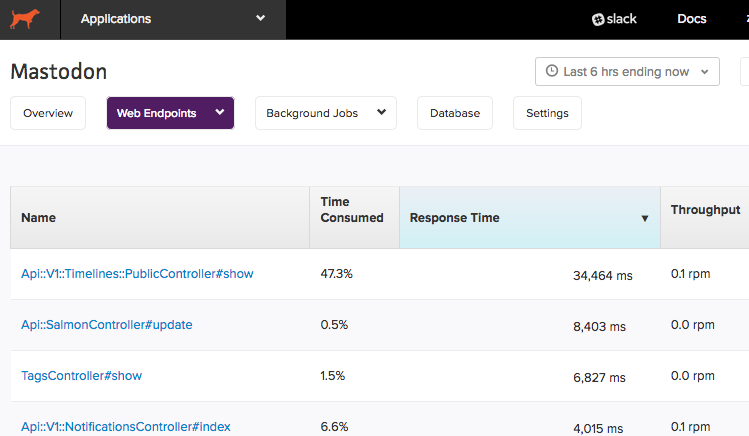Click the 6.6% time consumed value

pyautogui.click(x=334, y=426)
